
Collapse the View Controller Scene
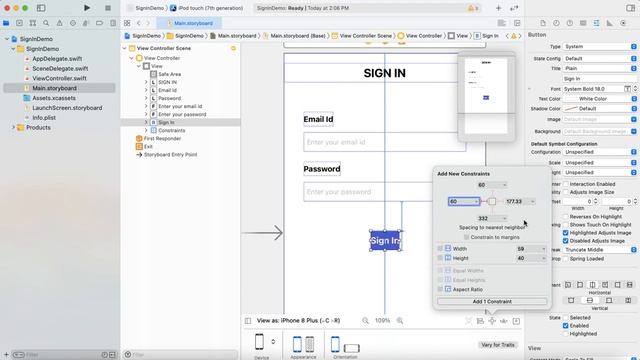pyautogui.click(x=124, y=48)
